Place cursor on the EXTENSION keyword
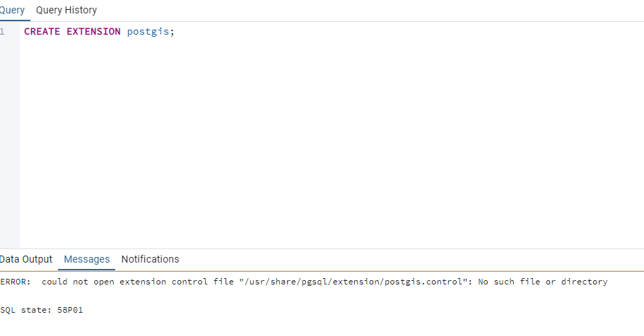The width and height of the screenshot is (644, 336). click(93, 32)
